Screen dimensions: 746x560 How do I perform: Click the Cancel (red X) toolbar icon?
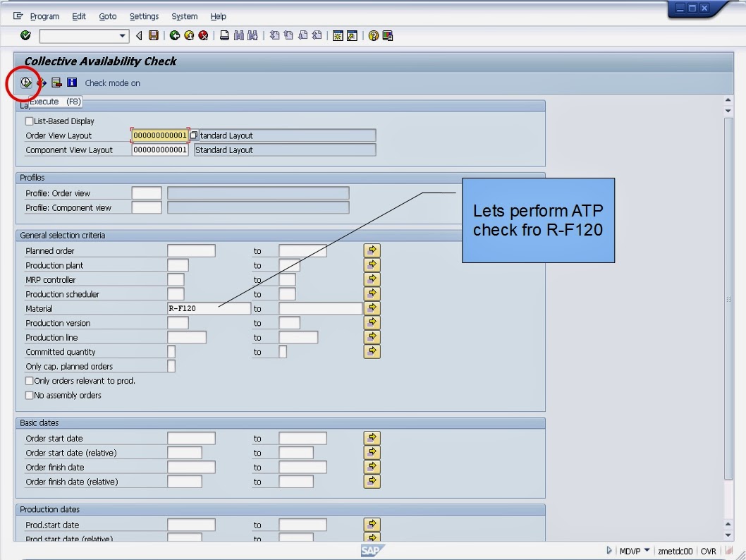(204, 35)
